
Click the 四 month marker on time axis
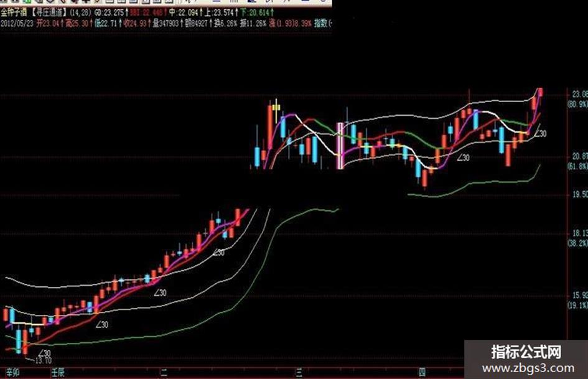point(422,373)
